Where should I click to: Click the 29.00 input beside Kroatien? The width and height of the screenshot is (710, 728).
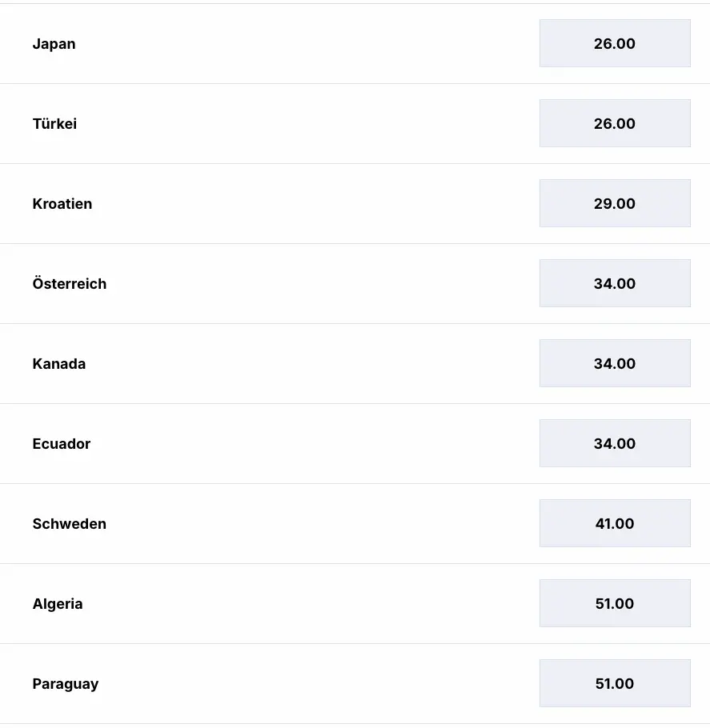(615, 203)
